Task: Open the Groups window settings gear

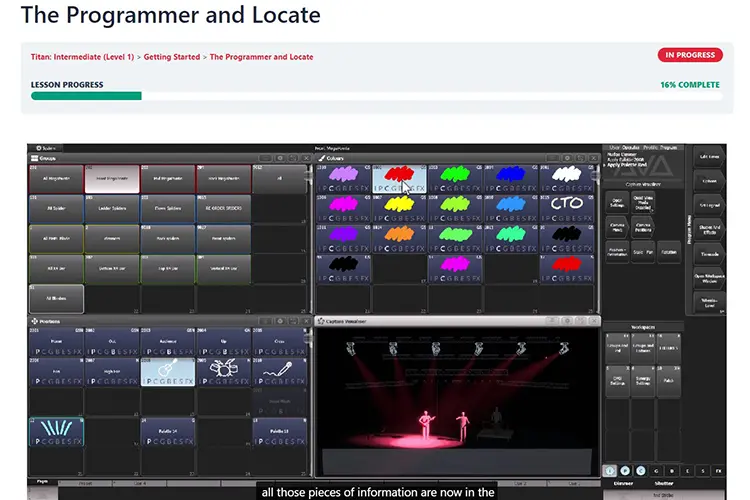Action: coord(280,158)
